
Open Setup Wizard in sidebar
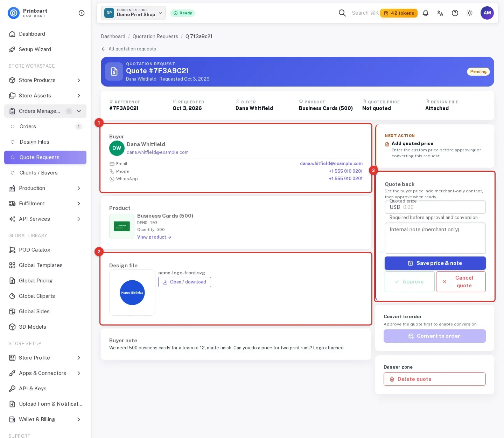(x=45, y=49)
